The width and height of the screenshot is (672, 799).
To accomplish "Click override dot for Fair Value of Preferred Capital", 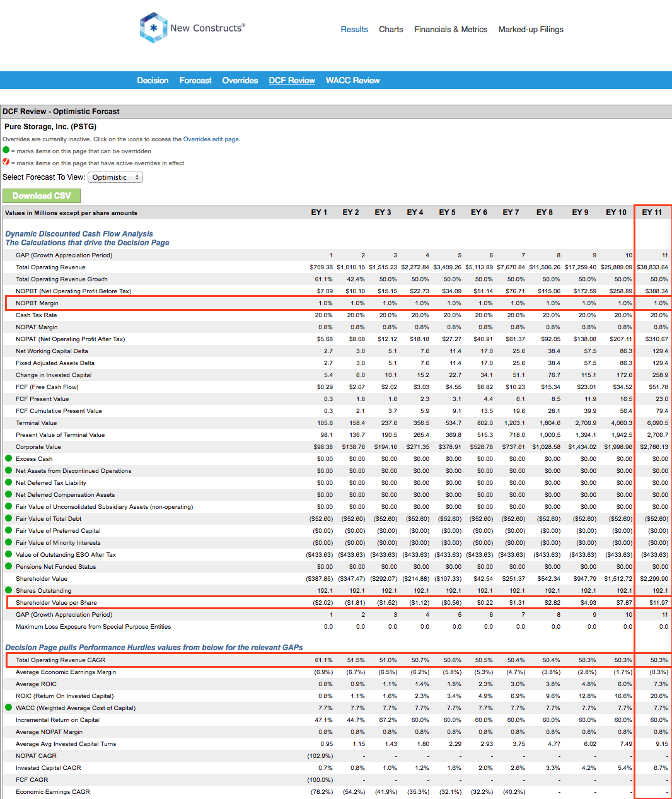I will click(x=9, y=530).
